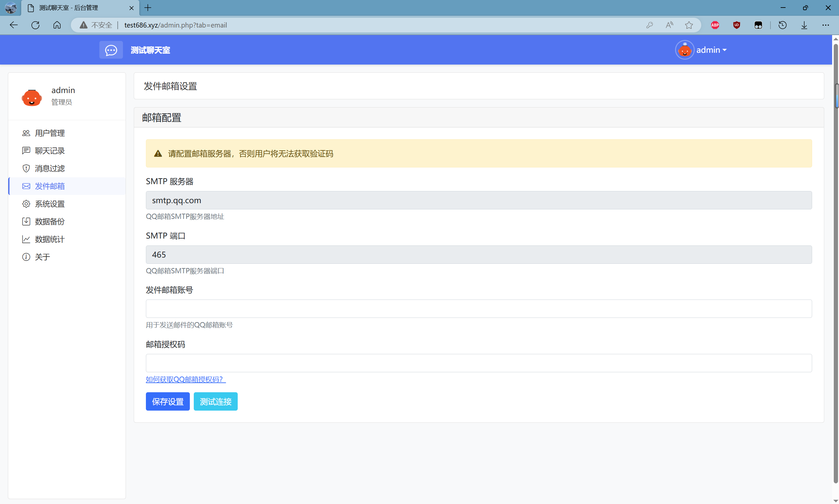This screenshot has width=839, height=504.
Task: Click the ABP extension icon
Action: coord(715,25)
